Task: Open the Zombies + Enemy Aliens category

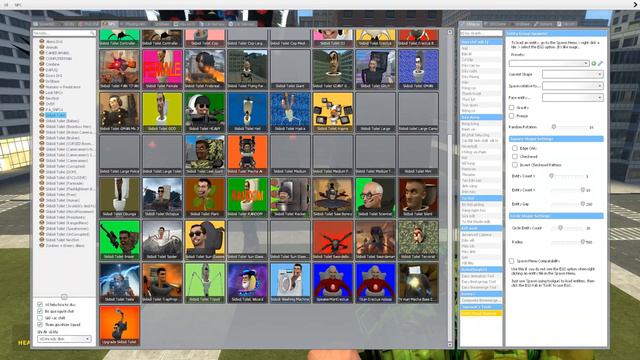Action: [x=65, y=246]
